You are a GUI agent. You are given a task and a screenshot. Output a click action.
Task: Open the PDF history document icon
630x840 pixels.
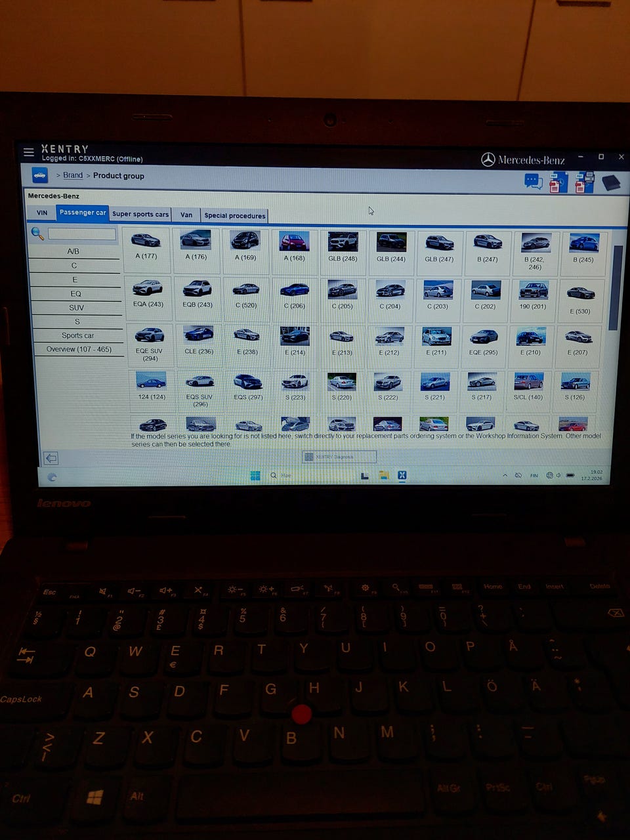[x=557, y=182]
